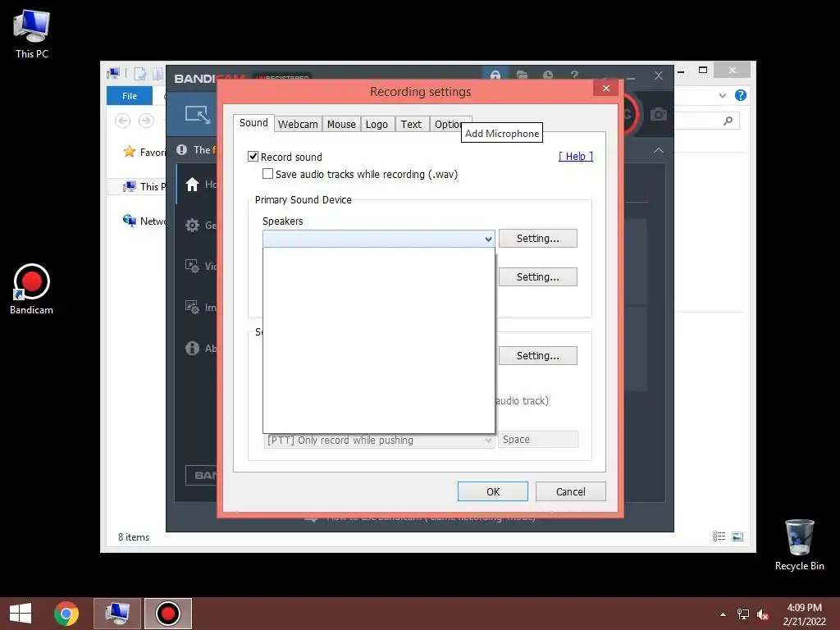
Task: Expand the File Explorer ribbon chevron
Action: click(x=722, y=95)
